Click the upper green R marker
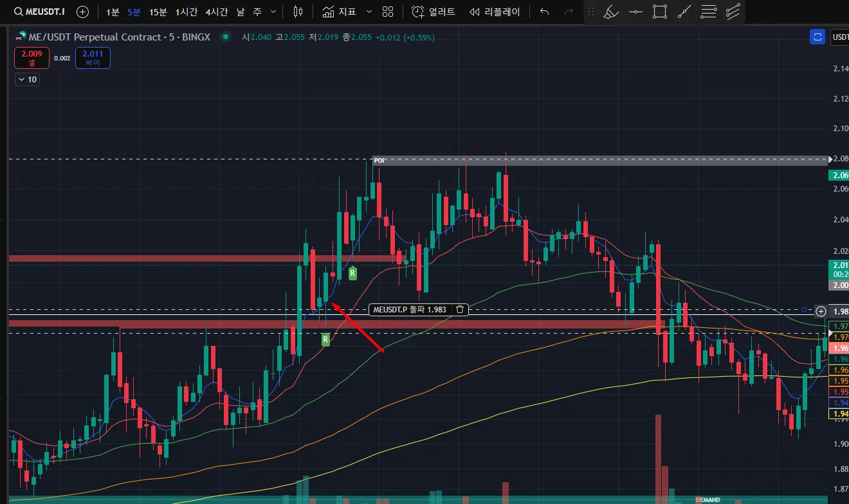 (352, 273)
